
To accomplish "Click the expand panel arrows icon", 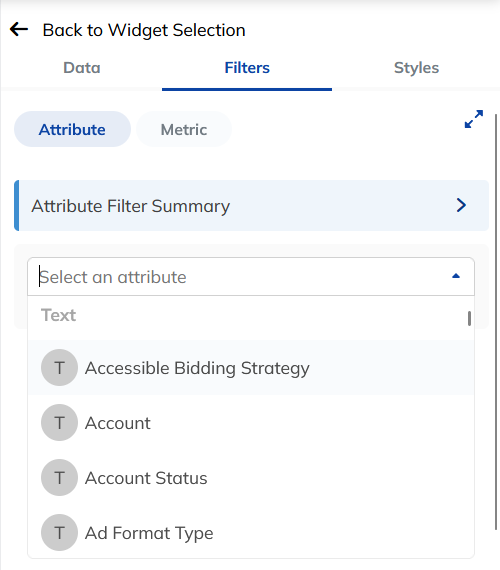I will (x=474, y=119).
